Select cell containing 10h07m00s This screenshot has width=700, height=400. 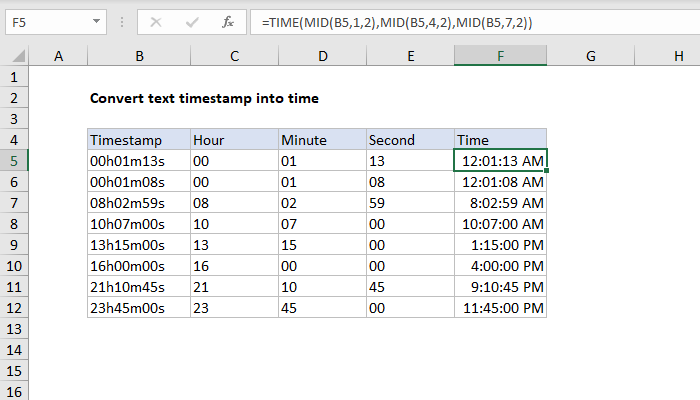click(139, 224)
